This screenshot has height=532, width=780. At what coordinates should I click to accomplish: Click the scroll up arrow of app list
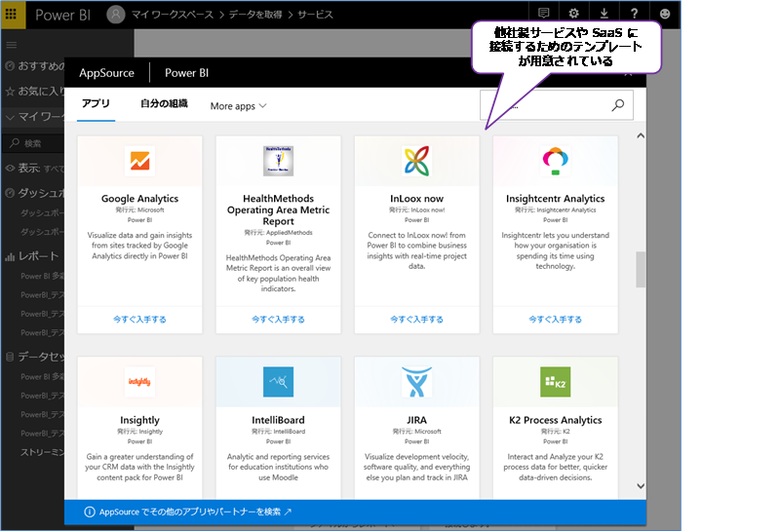pyautogui.click(x=641, y=135)
